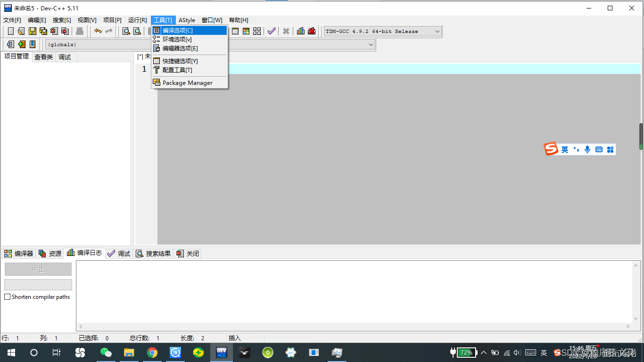The height and width of the screenshot is (362, 644).
Task: Open the 帮助[H] menu
Action: coord(239,20)
